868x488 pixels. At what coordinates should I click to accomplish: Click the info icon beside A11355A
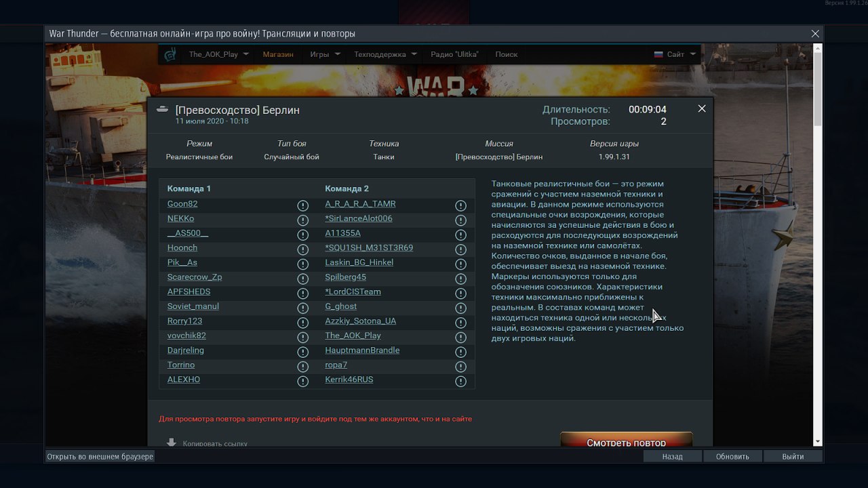[460, 235]
